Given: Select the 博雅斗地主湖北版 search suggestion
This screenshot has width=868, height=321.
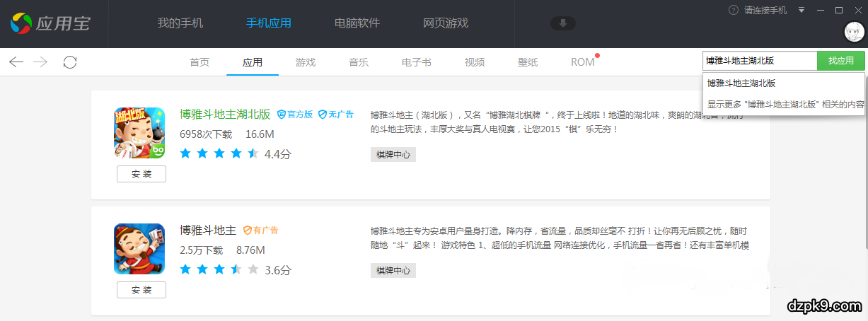Looking at the screenshot, I should click(x=741, y=83).
